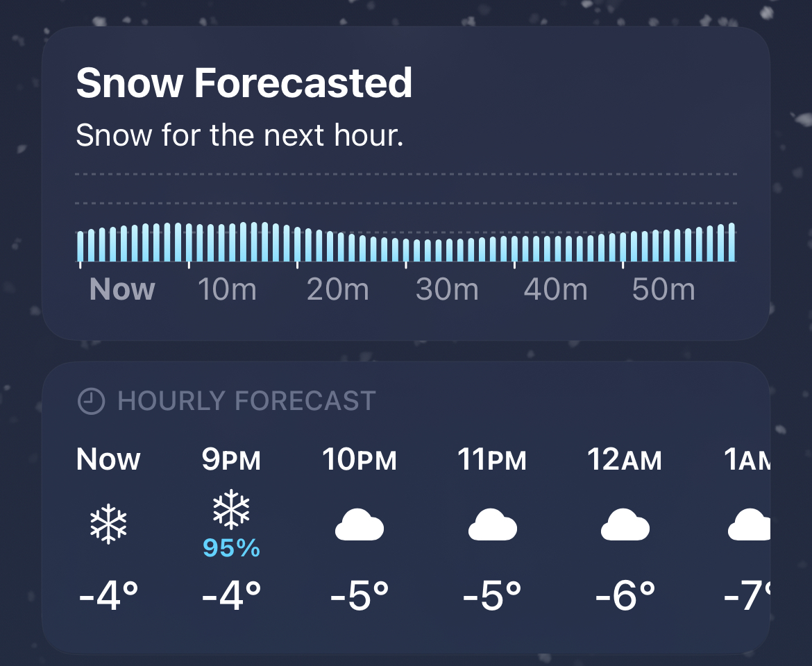The image size is (812, 666).
Task: Click the 30m mark on precipitation chart
Action: [446, 289]
